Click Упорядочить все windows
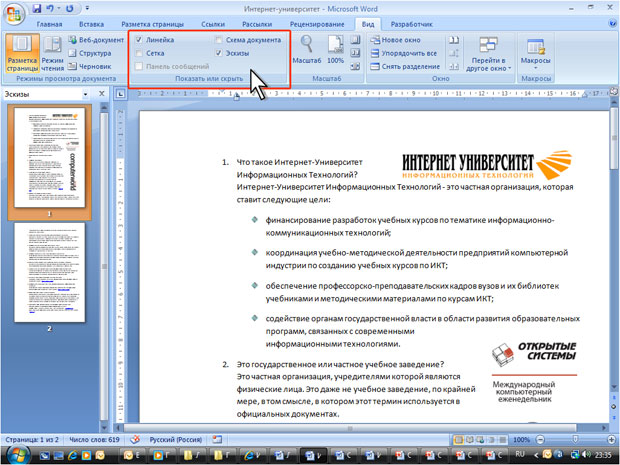 coord(404,53)
